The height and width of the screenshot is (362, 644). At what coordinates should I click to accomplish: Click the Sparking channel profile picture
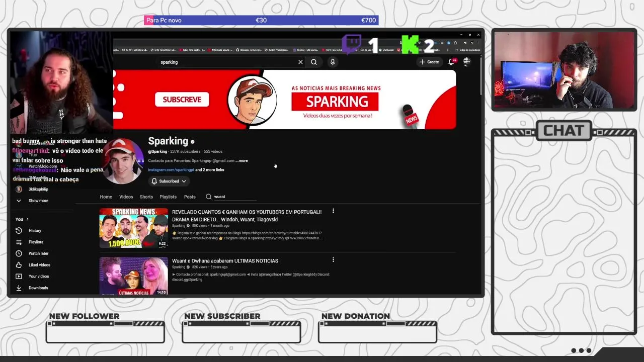coord(123,161)
